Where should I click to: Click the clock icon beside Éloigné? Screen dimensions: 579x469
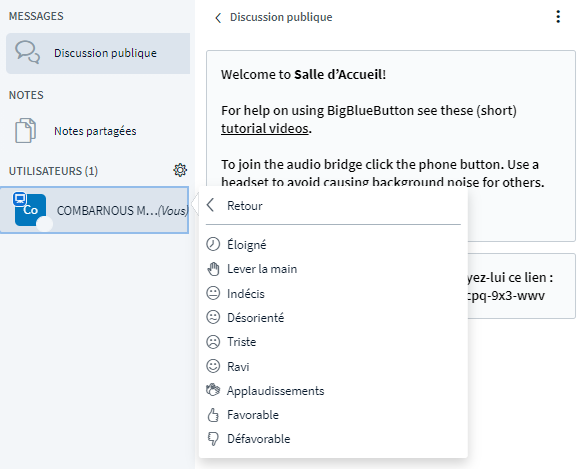coord(213,244)
